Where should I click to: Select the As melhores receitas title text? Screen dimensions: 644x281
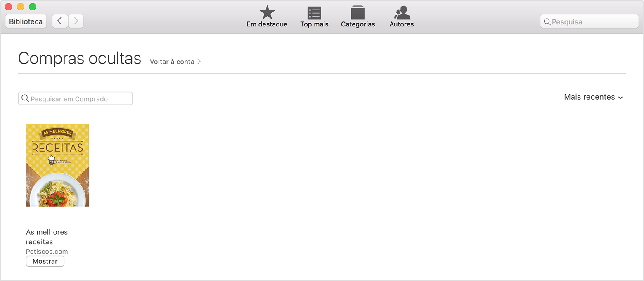(47, 237)
